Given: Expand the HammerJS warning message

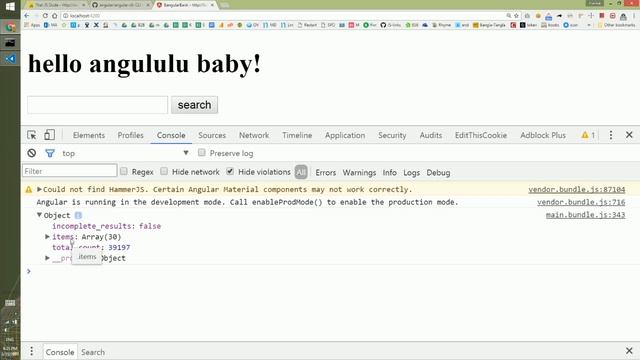Looking at the screenshot, I should click(39, 189).
